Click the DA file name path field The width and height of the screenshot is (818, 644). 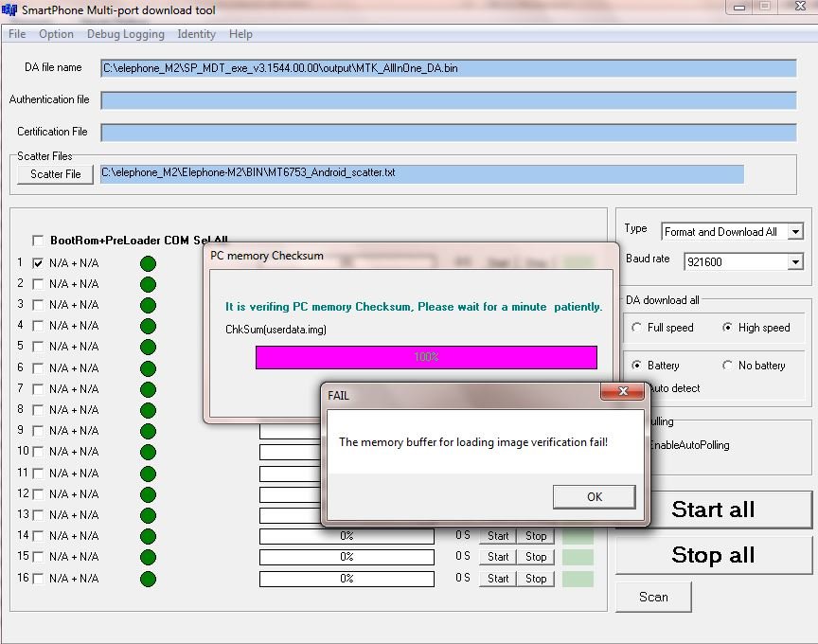point(449,68)
